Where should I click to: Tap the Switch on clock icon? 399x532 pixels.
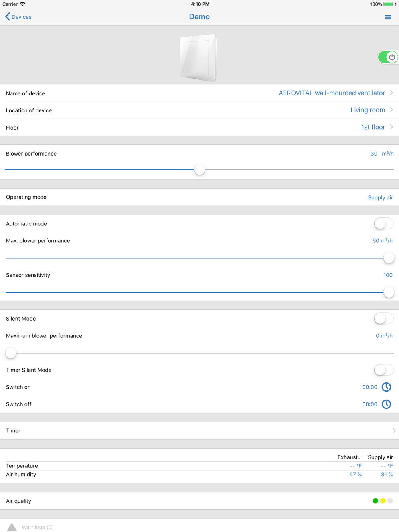click(386, 387)
